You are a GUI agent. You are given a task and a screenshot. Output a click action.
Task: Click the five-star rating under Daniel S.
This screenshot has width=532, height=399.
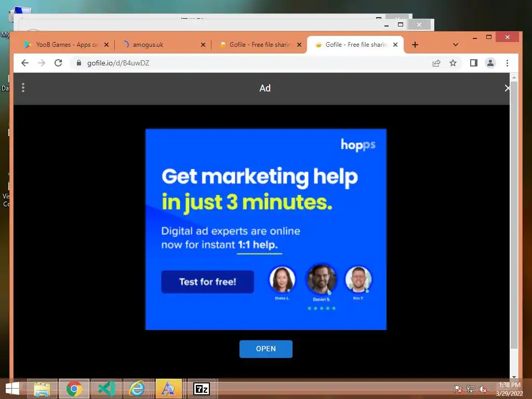pos(321,308)
